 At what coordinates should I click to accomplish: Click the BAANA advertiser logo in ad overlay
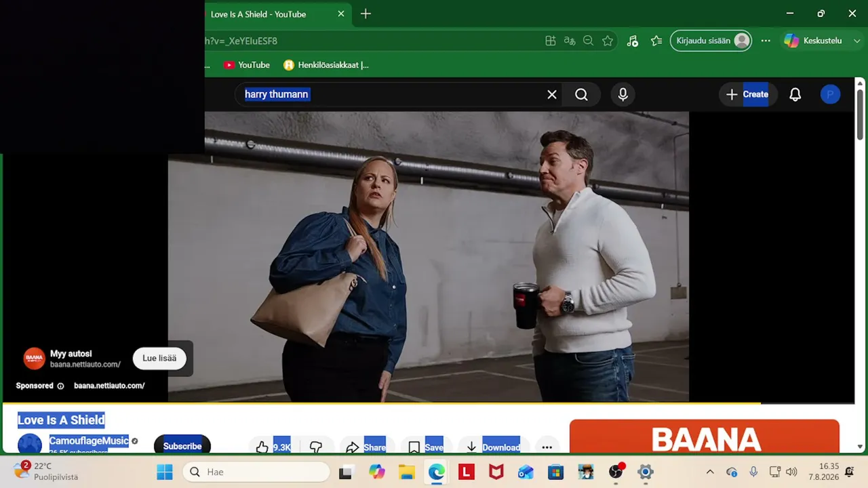coord(34,359)
